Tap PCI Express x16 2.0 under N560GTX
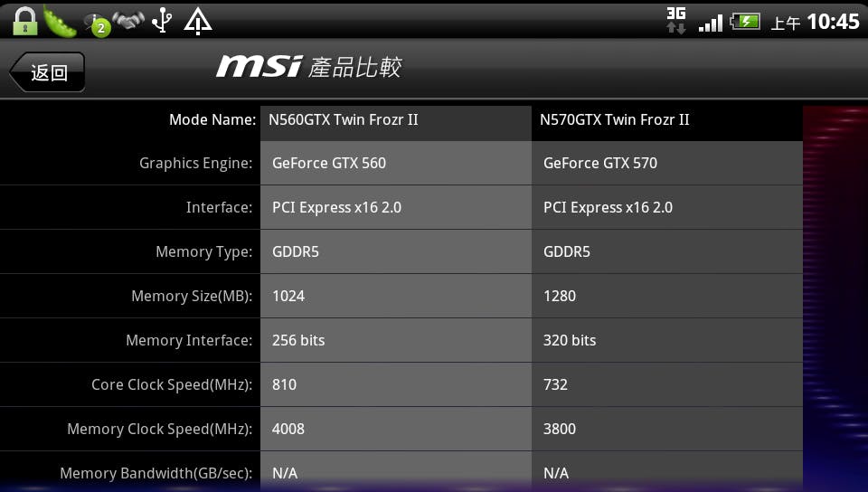 396,207
